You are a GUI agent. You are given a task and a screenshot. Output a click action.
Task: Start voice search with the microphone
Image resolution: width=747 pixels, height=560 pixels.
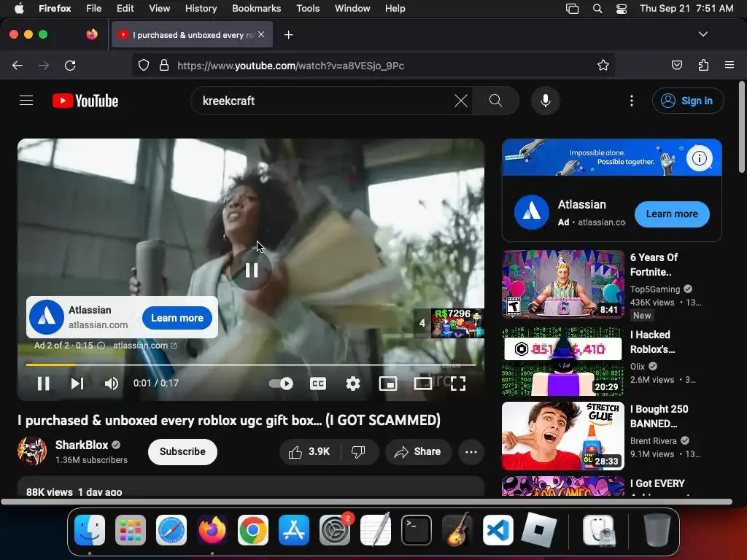pos(546,101)
